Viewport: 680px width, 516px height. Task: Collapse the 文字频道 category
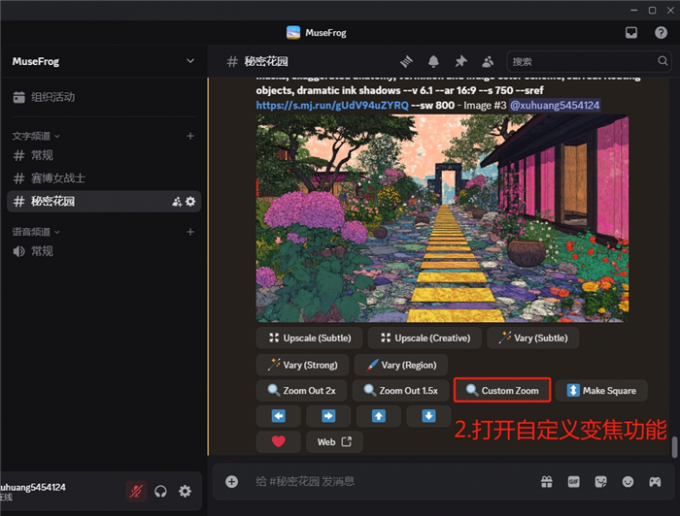tap(36, 135)
